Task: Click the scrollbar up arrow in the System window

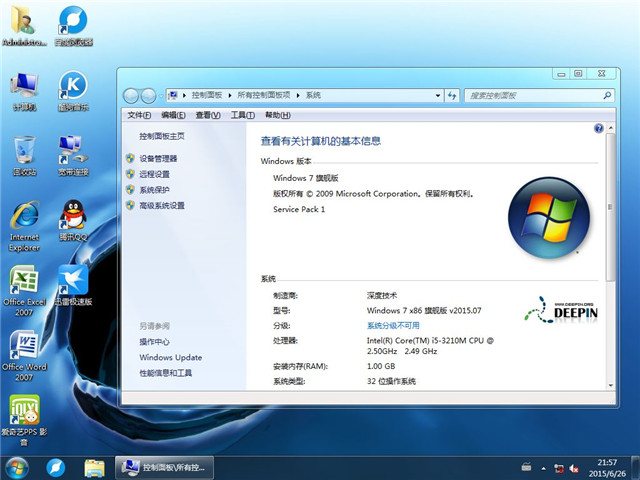Action: [611, 128]
